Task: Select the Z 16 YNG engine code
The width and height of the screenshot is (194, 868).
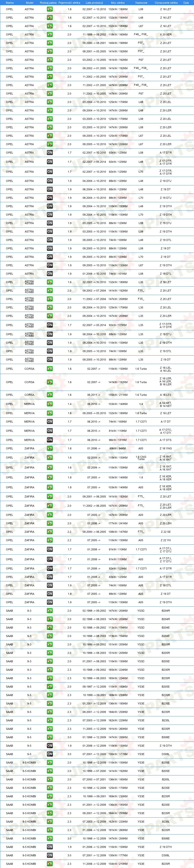Action: tap(165, 448)
